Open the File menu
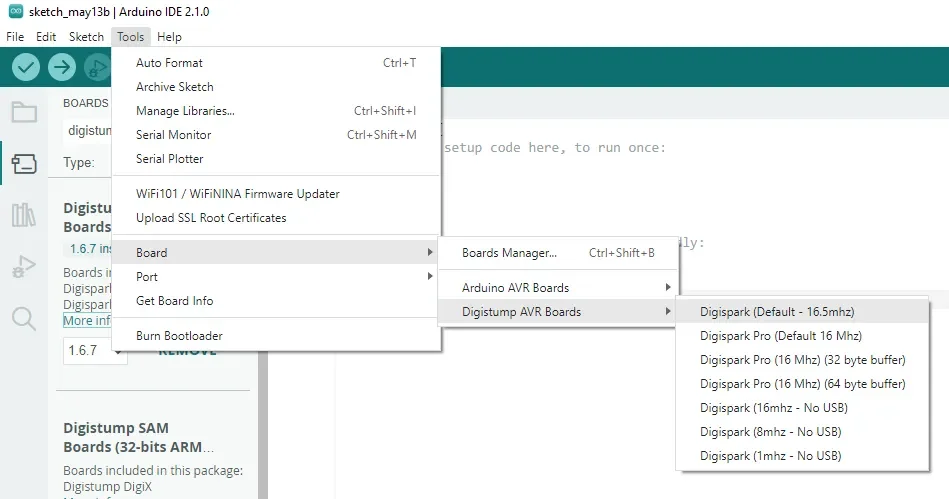This screenshot has width=949, height=499. pos(15,37)
